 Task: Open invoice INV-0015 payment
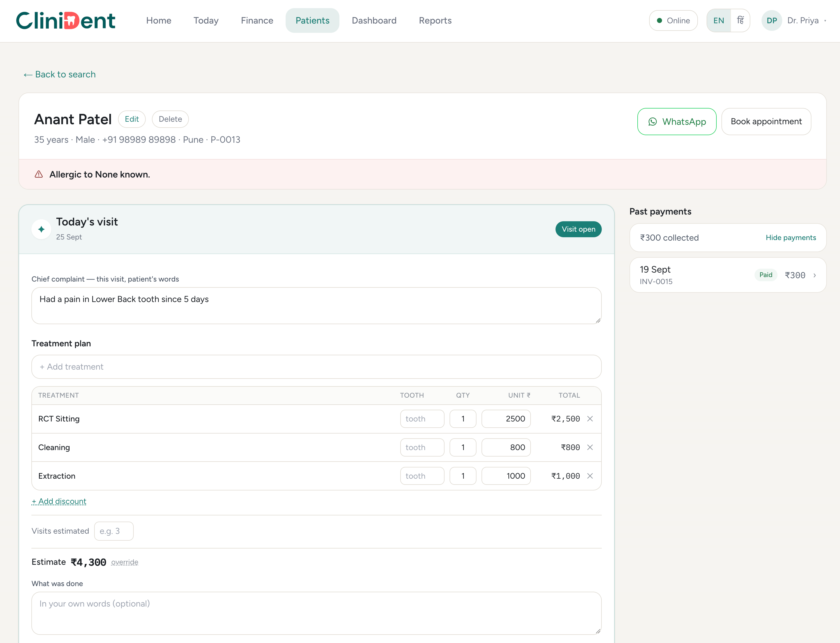(728, 275)
